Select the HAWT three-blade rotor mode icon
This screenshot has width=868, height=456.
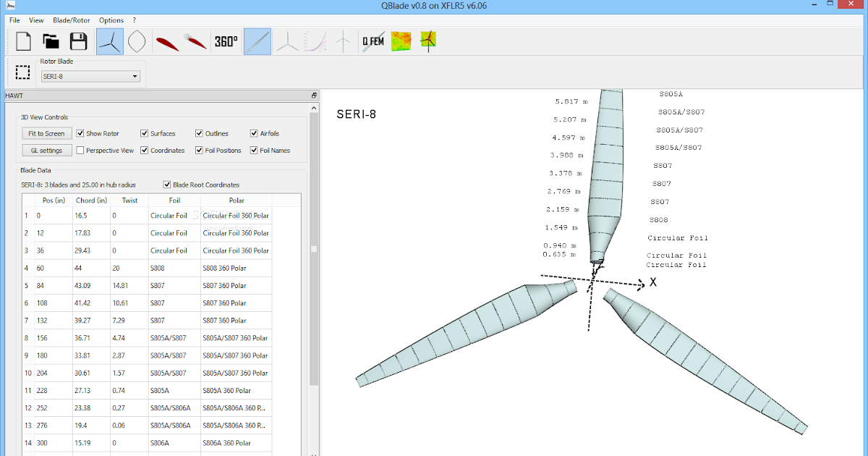(x=110, y=42)
